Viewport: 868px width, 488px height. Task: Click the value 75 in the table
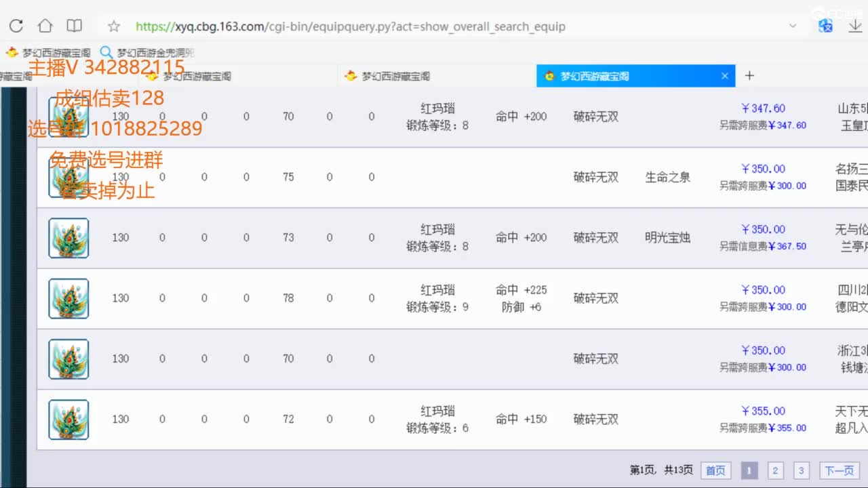pos(288,177)
